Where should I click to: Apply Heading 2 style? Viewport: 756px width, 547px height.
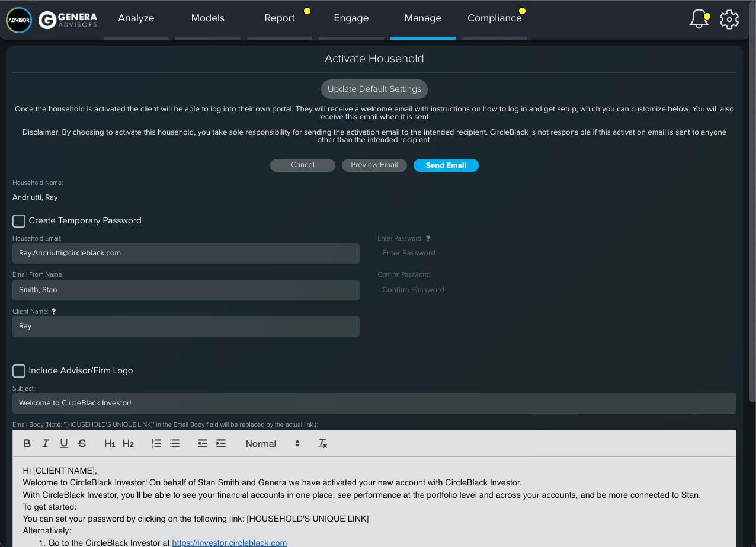(x=128, y=443)
